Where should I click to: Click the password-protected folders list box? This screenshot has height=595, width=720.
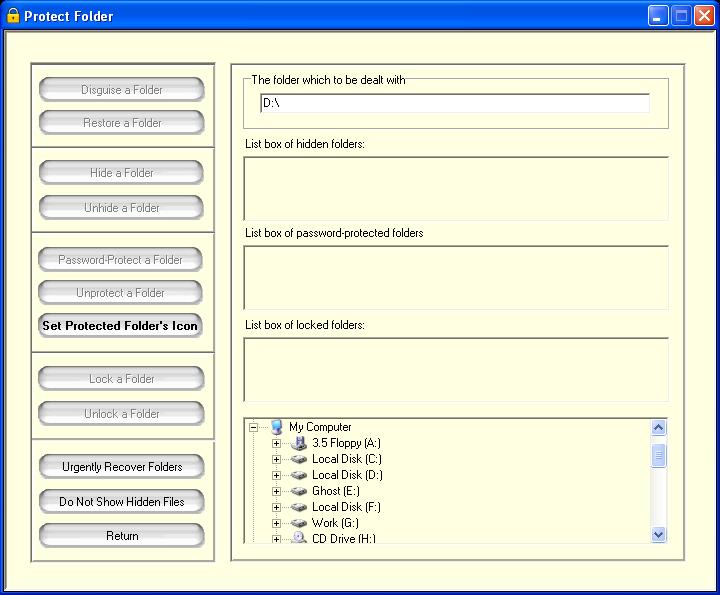(x=456, y=278)
